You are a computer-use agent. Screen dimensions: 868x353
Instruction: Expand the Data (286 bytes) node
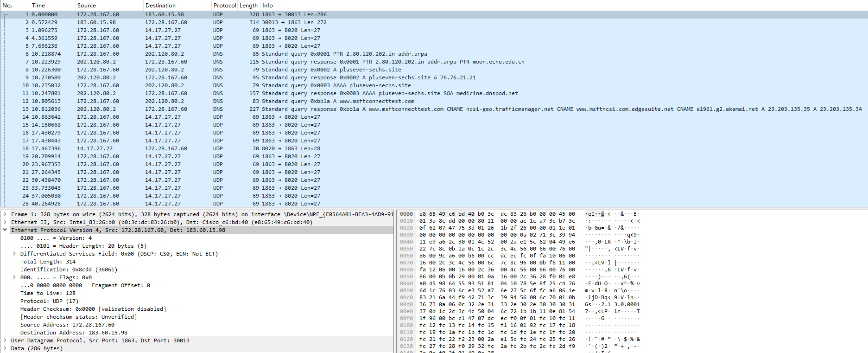[x=5, y=348]
